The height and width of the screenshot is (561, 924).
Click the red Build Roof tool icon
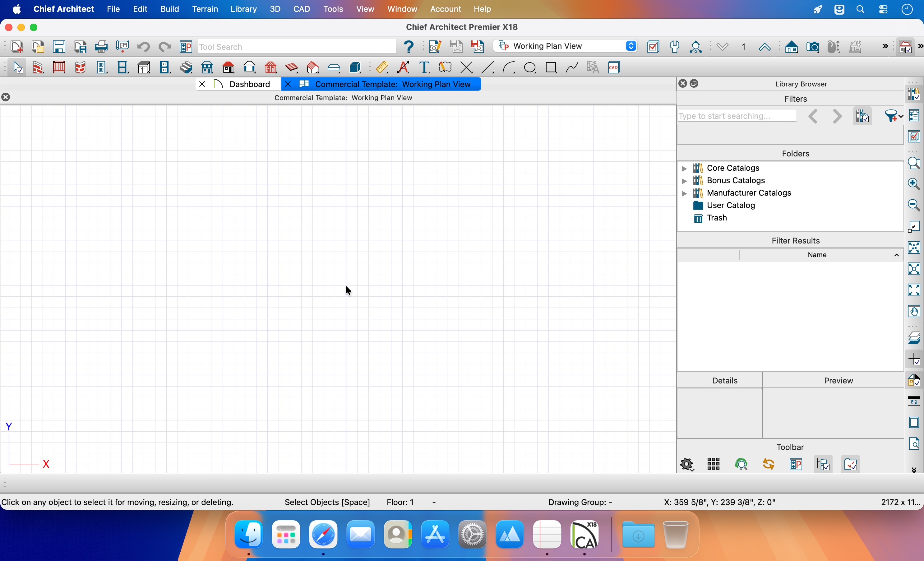tap(229, 67)
